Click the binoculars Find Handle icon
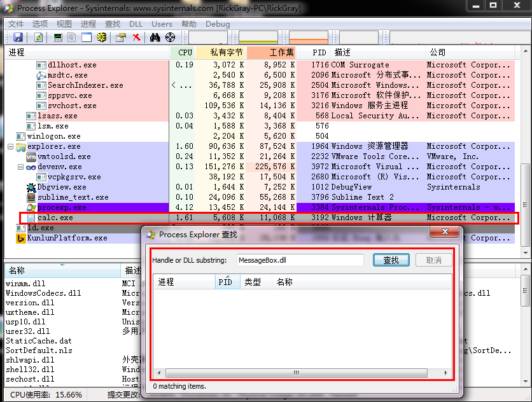 coord(155,38)
